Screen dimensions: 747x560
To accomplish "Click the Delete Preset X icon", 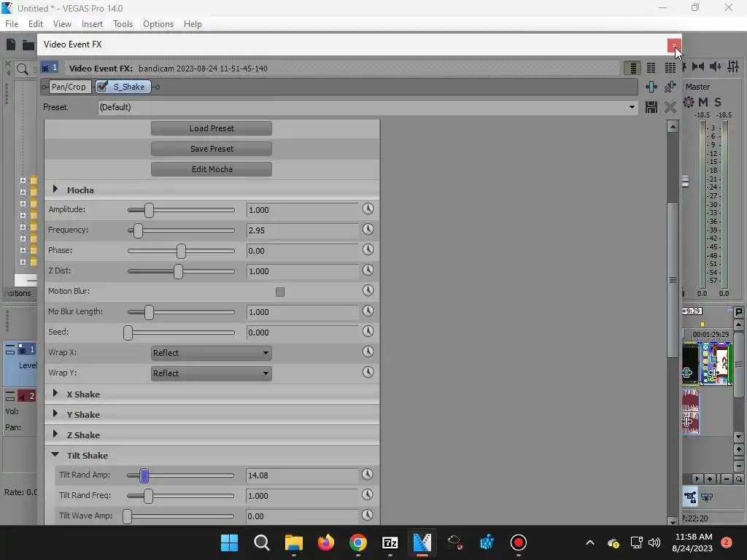I will pos(670,107).
